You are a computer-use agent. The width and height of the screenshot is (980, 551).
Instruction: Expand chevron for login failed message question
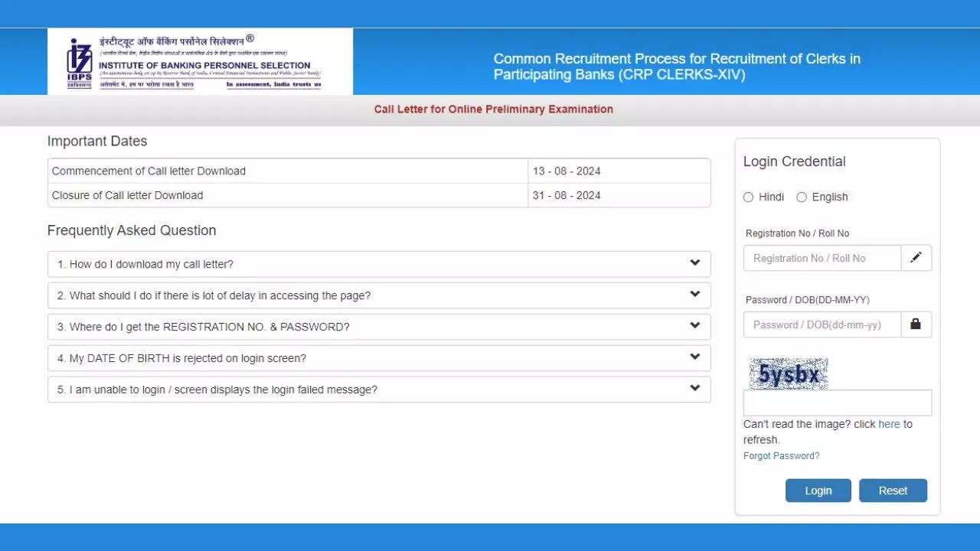694,389
